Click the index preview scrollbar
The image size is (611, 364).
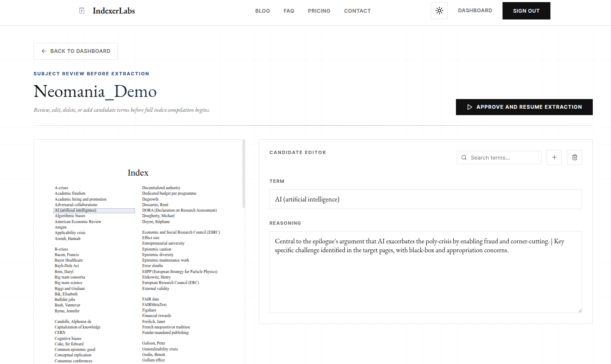pos(244,174)
